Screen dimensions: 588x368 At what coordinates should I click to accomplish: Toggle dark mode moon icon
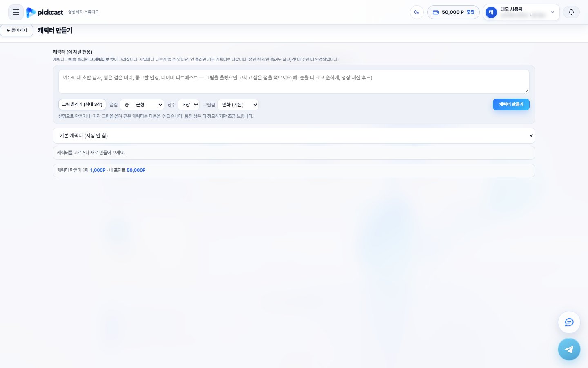click(x=417, y=12)
